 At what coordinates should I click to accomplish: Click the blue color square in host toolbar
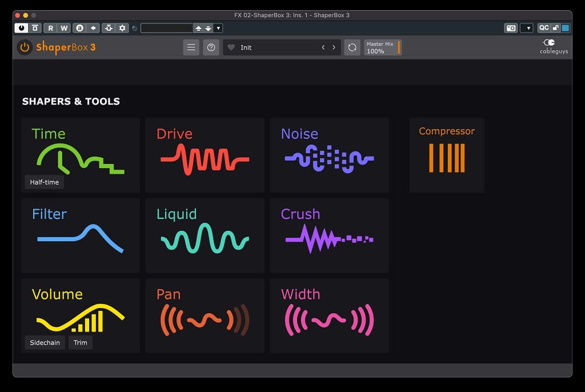(x=566, y=28)
